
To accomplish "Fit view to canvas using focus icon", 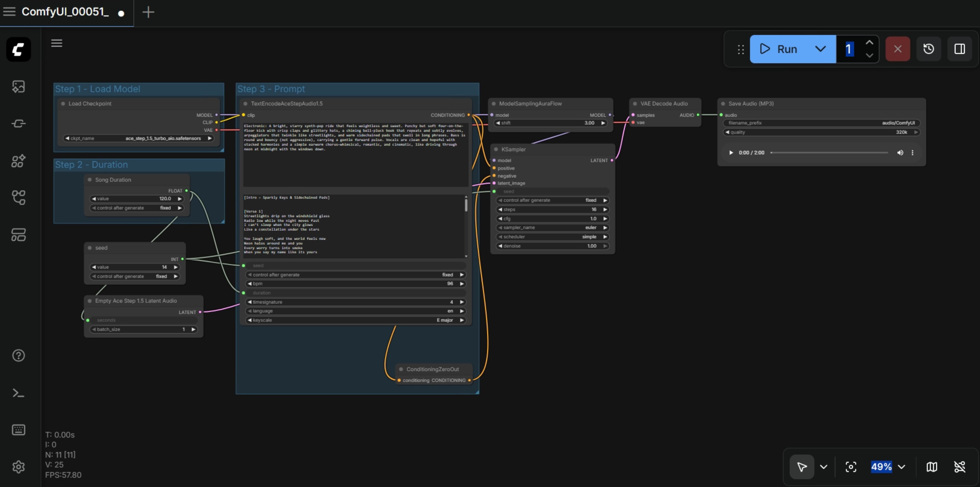I will click(x=851, y=467).
